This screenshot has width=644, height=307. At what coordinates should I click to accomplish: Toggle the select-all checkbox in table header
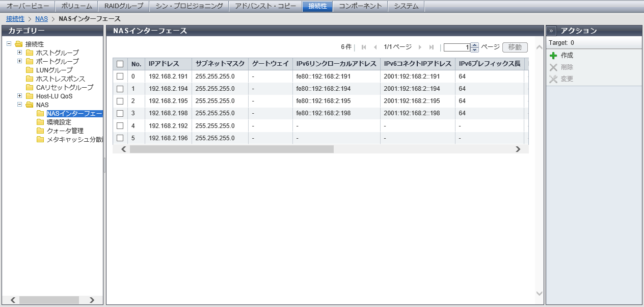[120, 64]
